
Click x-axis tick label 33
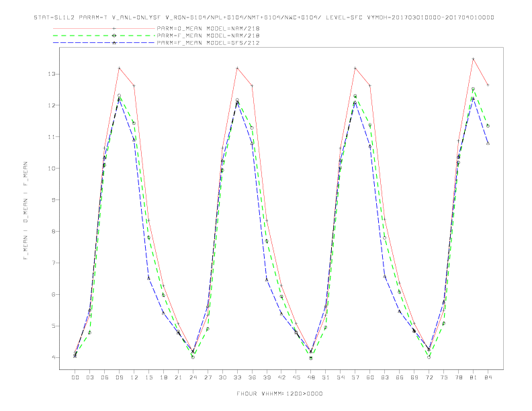point(237,377)
